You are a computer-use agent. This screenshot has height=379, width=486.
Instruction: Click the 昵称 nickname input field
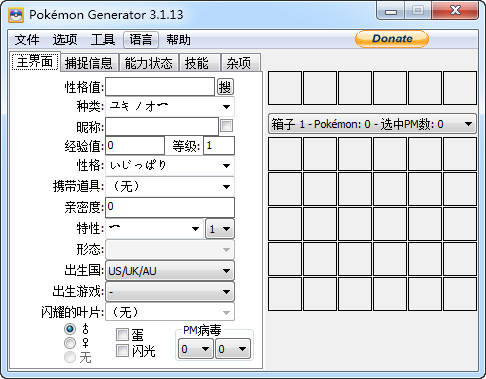[x=162, y=126]
